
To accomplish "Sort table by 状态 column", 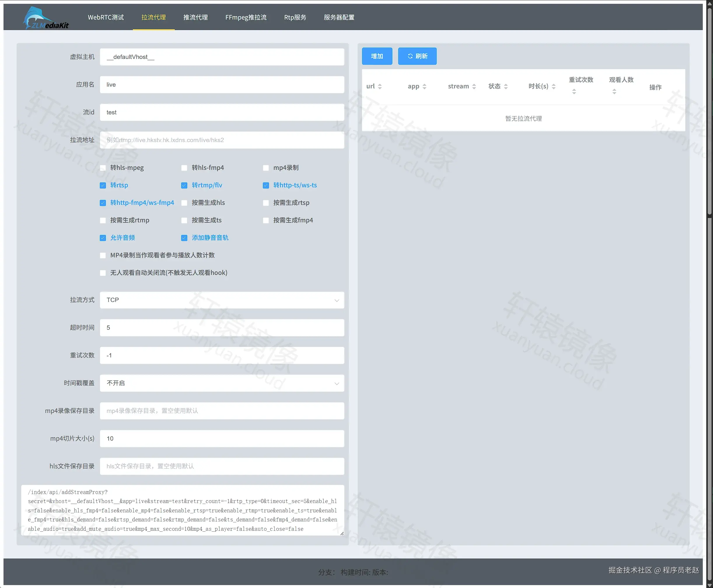I will [x=506, y=87].
